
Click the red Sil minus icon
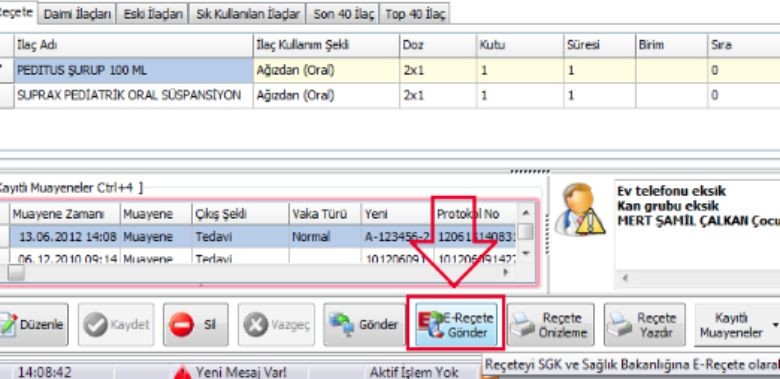[x=182, y=325]
